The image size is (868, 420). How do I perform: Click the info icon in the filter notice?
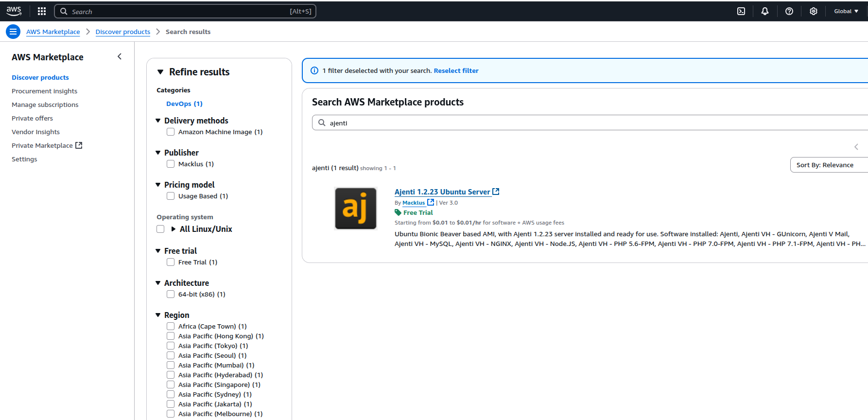coord(314,70)
